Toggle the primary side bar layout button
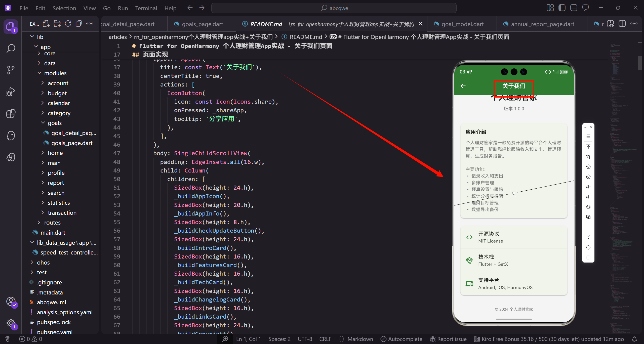Image resolution: width=644 pixels, height=344 pixels. pos(562,8)
